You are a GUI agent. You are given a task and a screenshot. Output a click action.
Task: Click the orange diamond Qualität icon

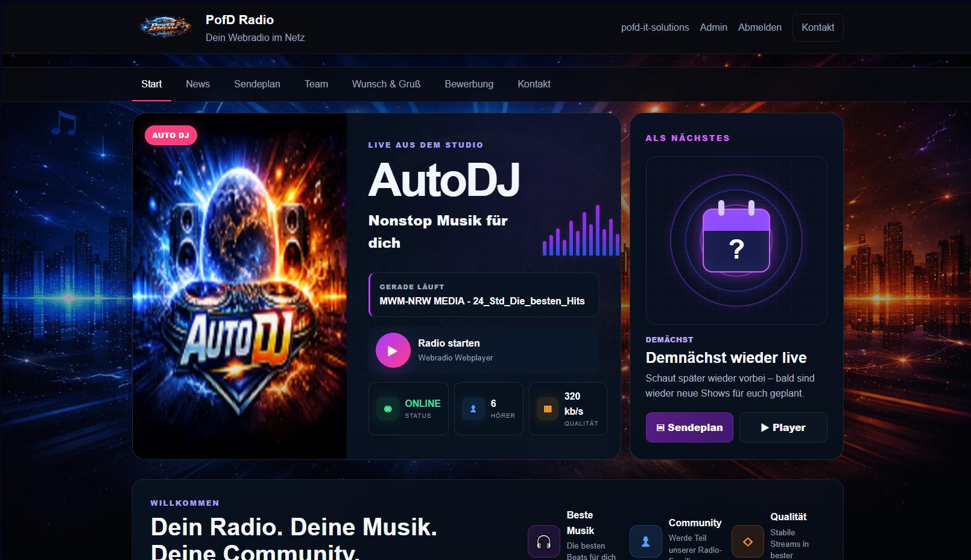point(748,541)
